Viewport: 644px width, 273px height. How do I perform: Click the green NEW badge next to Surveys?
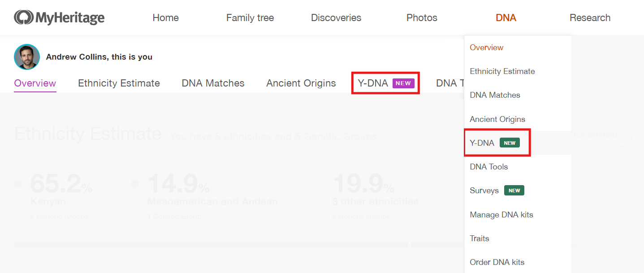pos(514,191)
